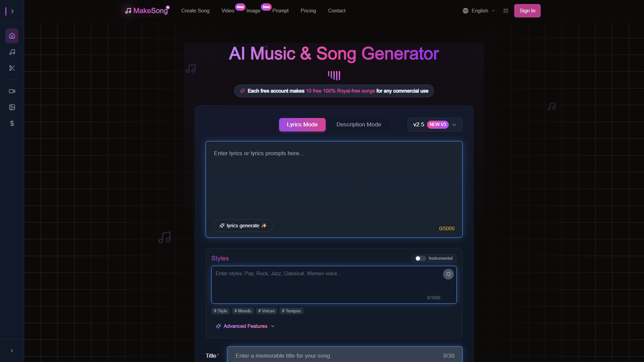Expand Advanced Features section

tap(245, 326)
